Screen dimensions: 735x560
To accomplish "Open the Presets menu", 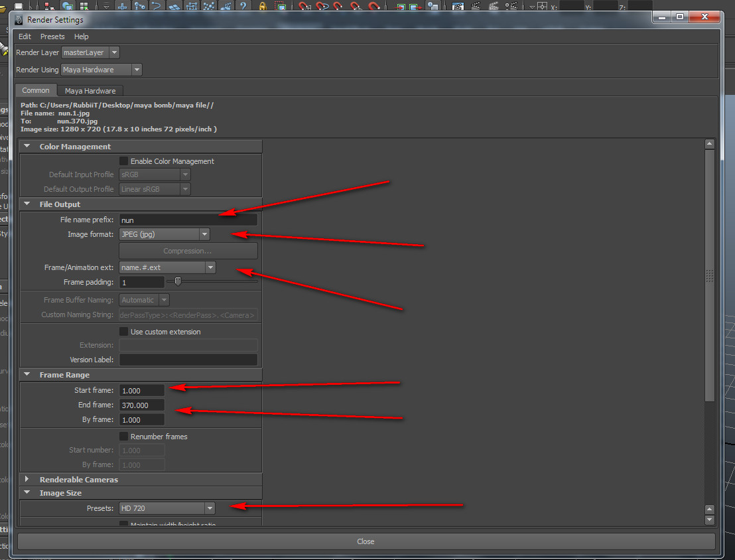I will 52,36.
